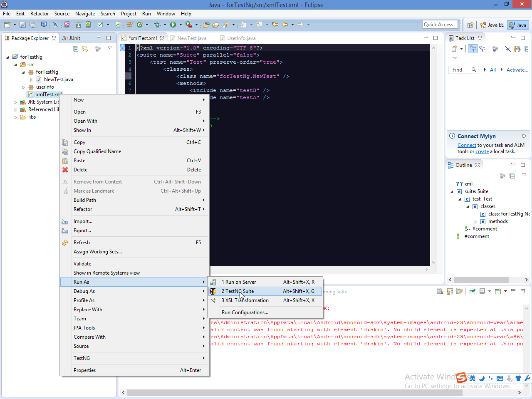The image size is (532, 399).
Task: Toggle Categorized view in Task List
Action: click(473, 49)
